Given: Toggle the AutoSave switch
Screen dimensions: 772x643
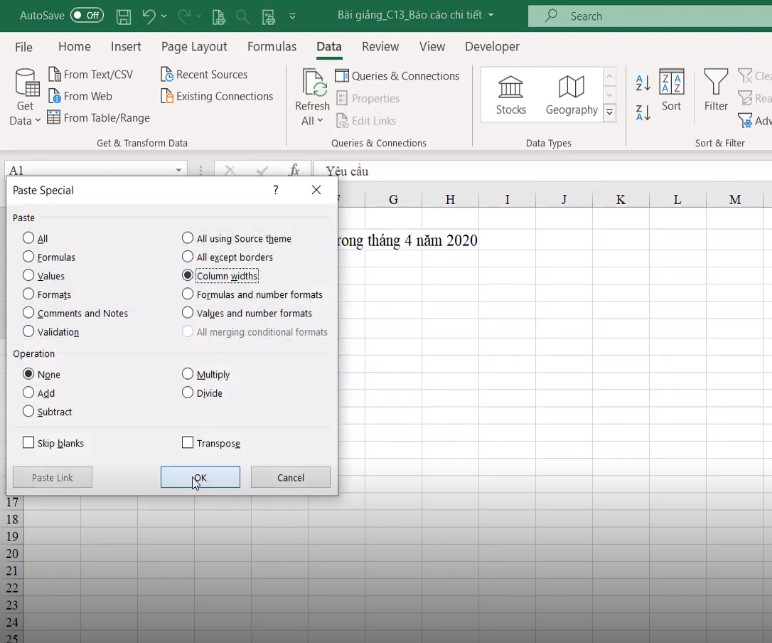Looking at the screenshot, I should pos(87,15).
